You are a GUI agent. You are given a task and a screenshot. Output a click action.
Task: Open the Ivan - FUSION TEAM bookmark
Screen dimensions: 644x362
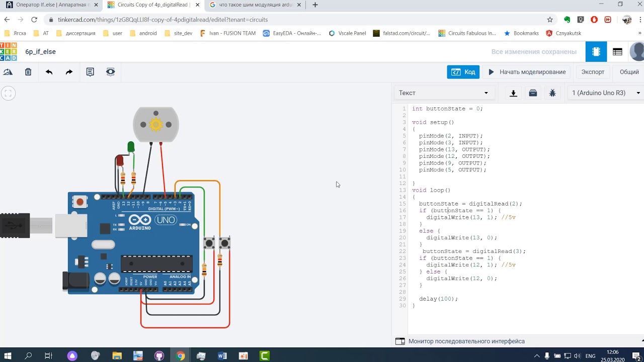[x=227, y=33]
